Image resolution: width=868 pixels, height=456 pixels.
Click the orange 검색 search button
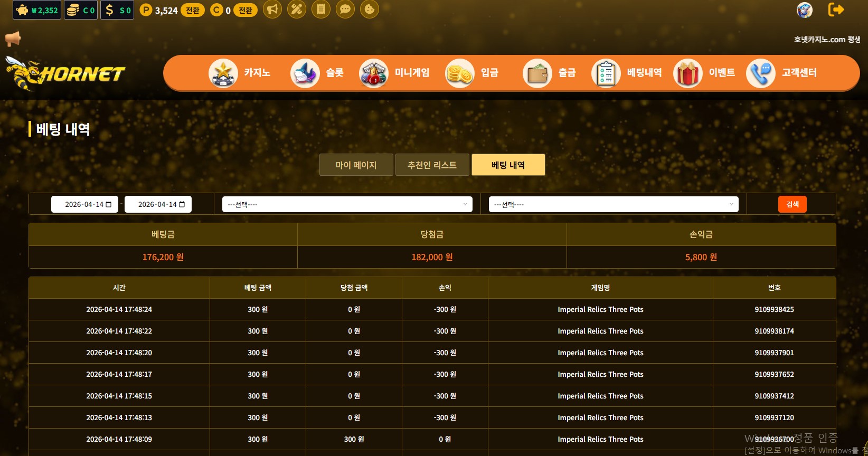tap(792, 204)
